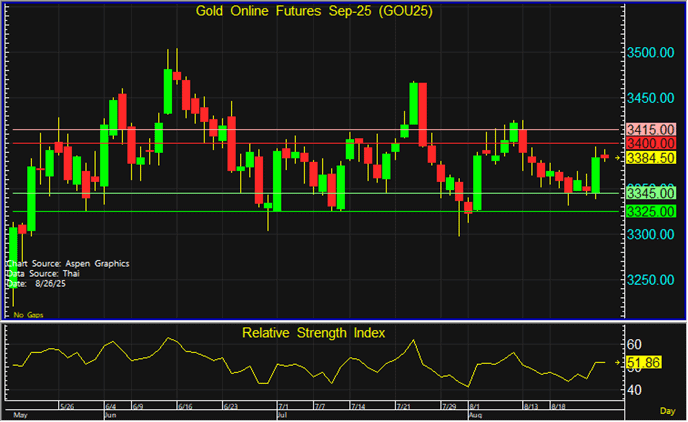
Task: Click the 'Jun' month label on the time axis
Action: pos(112,413)
